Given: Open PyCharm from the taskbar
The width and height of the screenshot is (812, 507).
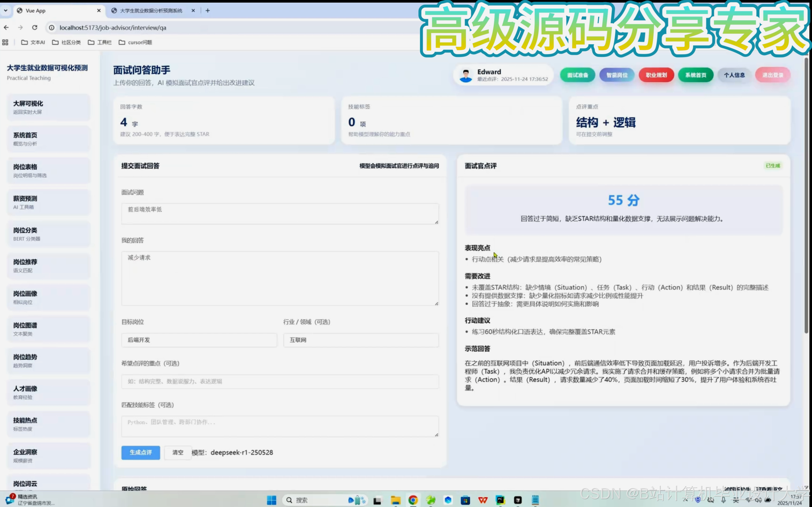Looking at the screenshot, I should pyautogui.click(x=500, y=500).
